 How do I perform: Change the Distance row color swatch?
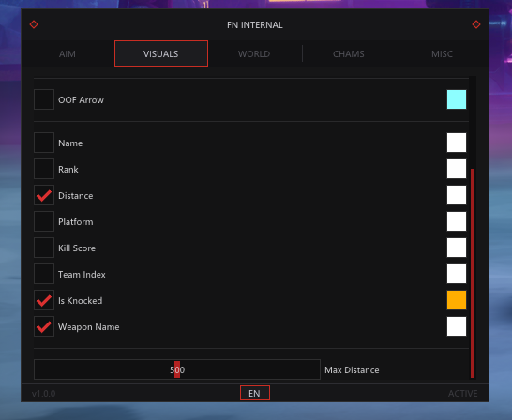[457, 195]
